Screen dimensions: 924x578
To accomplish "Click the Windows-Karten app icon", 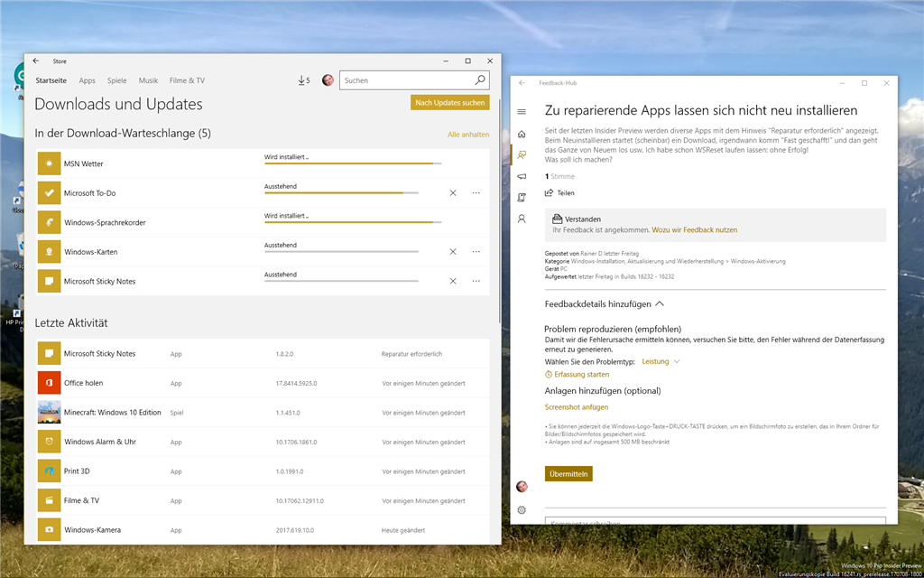I will point(49,252).
